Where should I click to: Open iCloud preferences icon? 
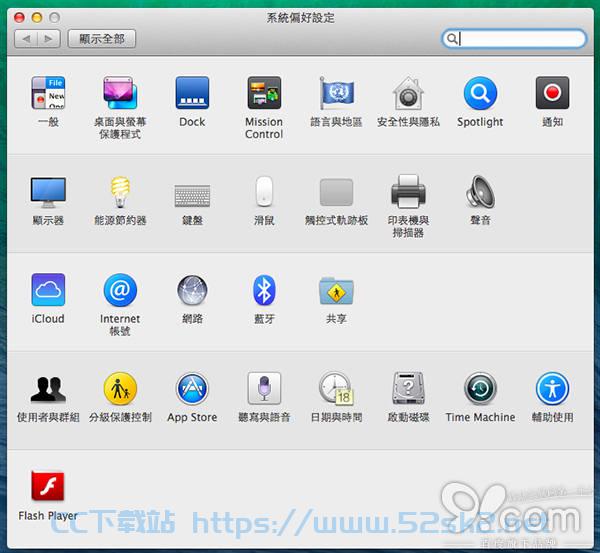pos(48,290)
